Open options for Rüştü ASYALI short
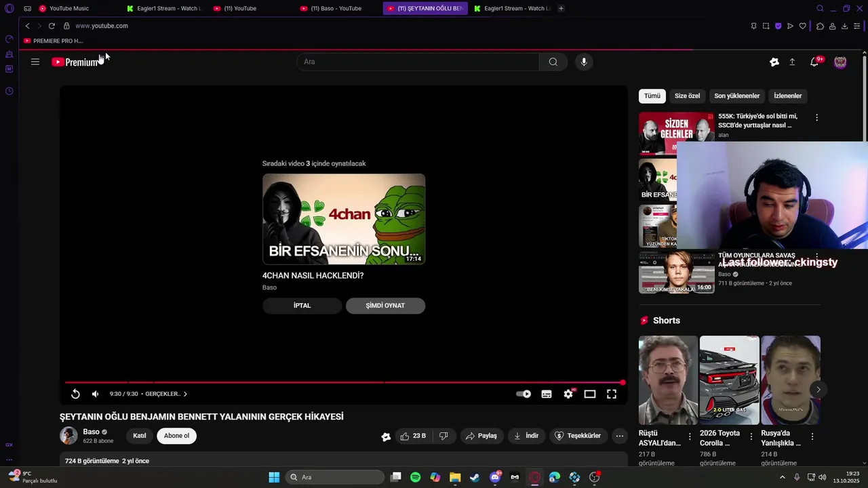This screenshot has height=488, width=868. click(x=690, y=437)
